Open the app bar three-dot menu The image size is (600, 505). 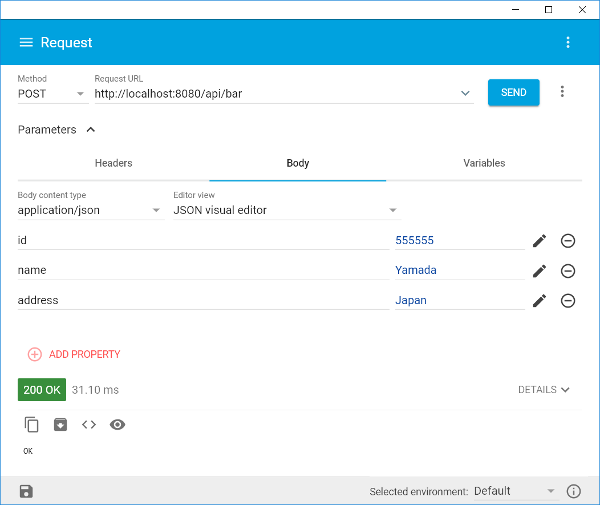pos(568,42)
